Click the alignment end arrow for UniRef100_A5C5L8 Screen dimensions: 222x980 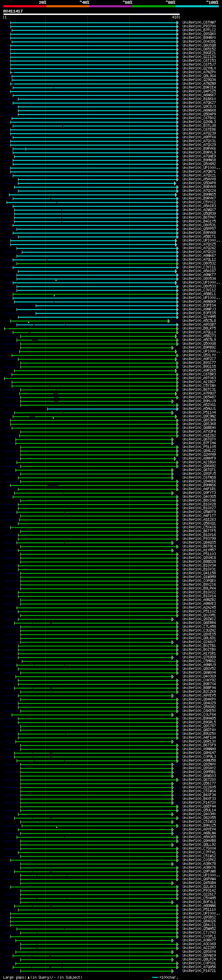169,321
